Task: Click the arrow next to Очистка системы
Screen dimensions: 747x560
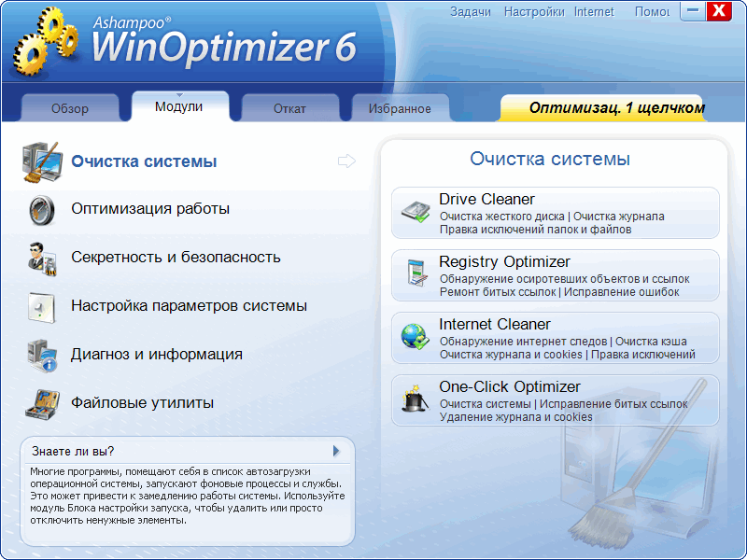Action: [346, 161]
